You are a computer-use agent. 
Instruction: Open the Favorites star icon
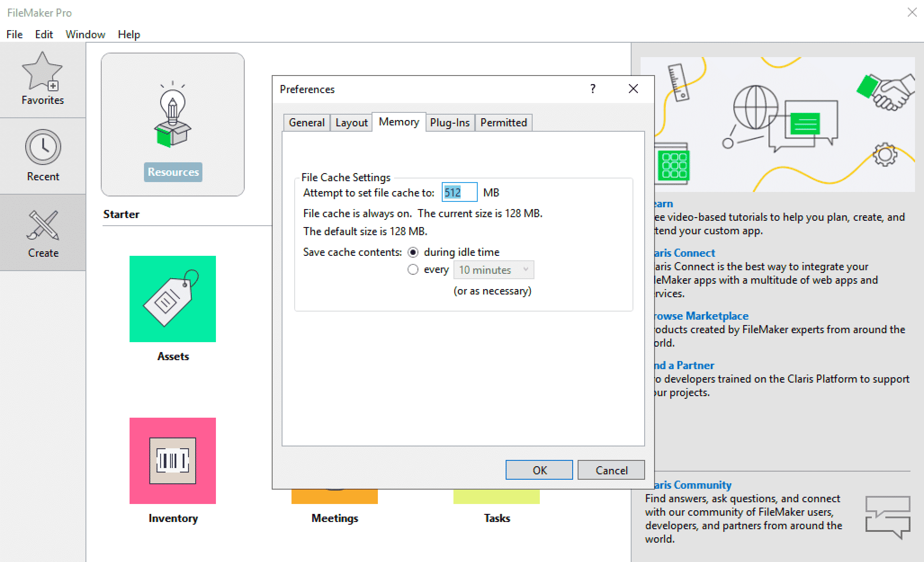(42, 71)
